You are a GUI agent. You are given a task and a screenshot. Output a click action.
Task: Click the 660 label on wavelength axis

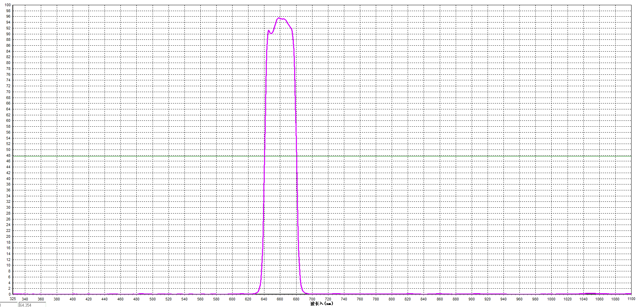280,299
